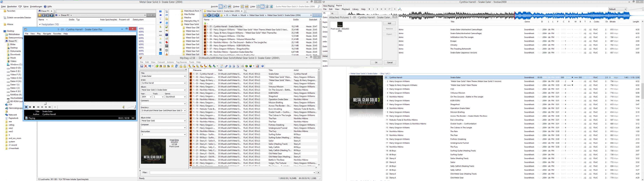Image resolution: width=644 pixels, height=181 pixels.
Task: Open Genre dropdown showing Soundtrack
Action: pyautogui.click(x=185, y=97)
